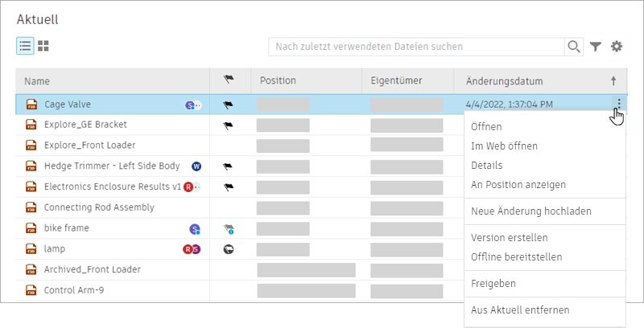Click the R avatar on Electronics Enclosure Results
The image size is (644, 328).
[x=188, y=187]
